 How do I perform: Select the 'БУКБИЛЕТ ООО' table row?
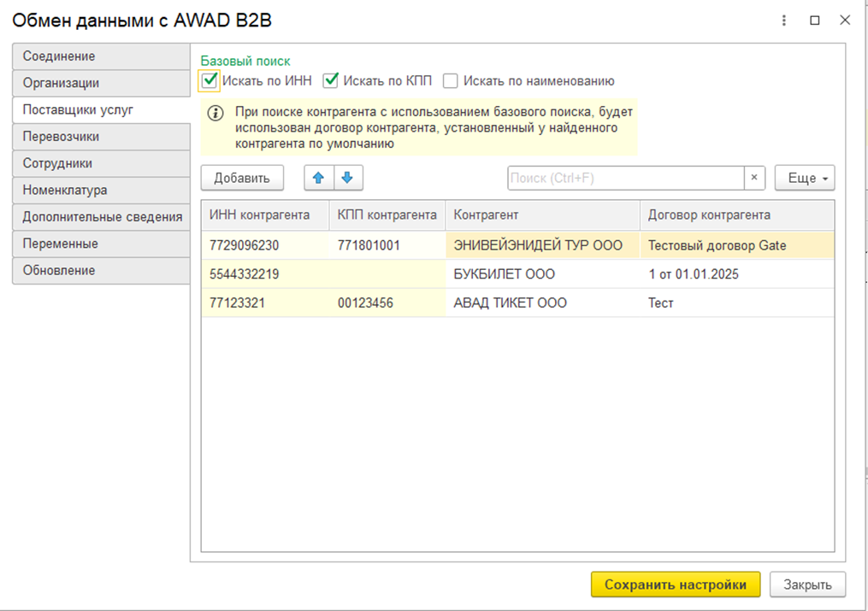coord(504,275)
